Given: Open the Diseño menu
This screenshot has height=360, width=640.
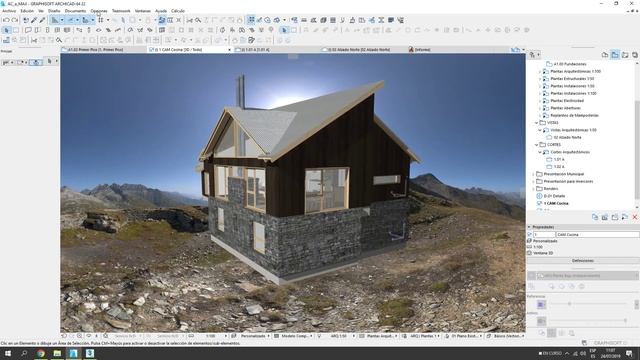Looking at the screenshot, I should [54, 11].
